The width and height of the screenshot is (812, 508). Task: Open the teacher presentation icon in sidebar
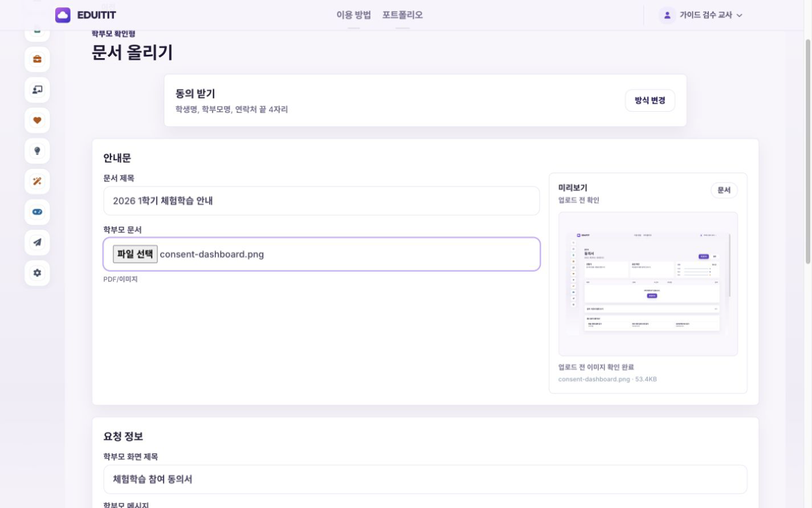pyautogui.click(x=37, y=90)
